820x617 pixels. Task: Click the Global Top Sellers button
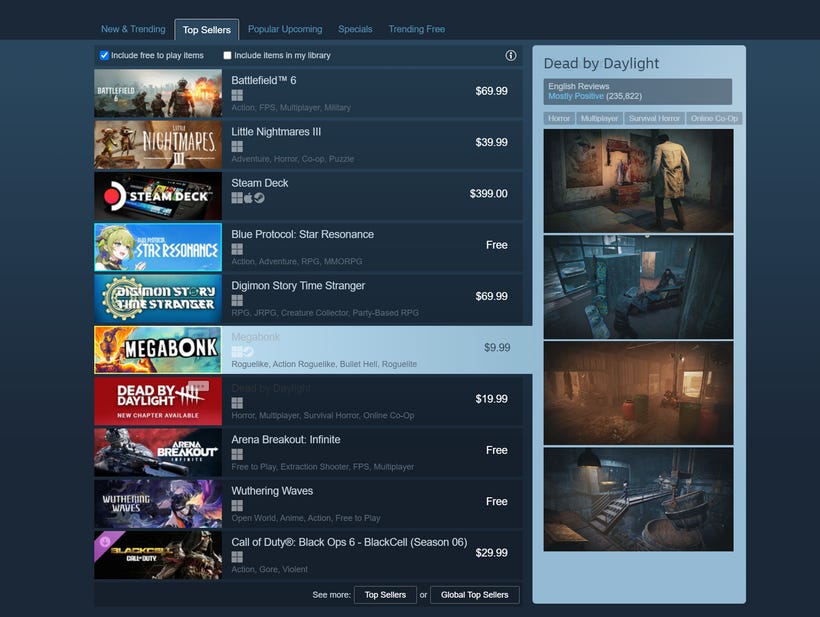474,595
